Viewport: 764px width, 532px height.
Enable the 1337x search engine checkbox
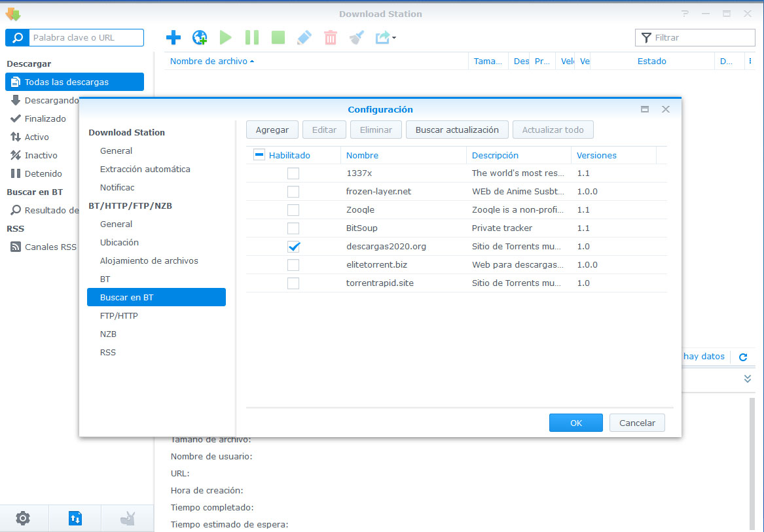(293, 173)
